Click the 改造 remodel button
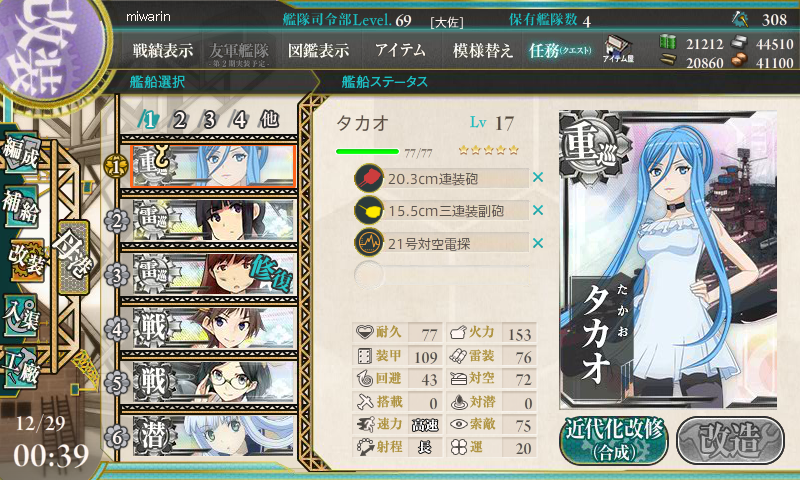 [x=730, y=440]
